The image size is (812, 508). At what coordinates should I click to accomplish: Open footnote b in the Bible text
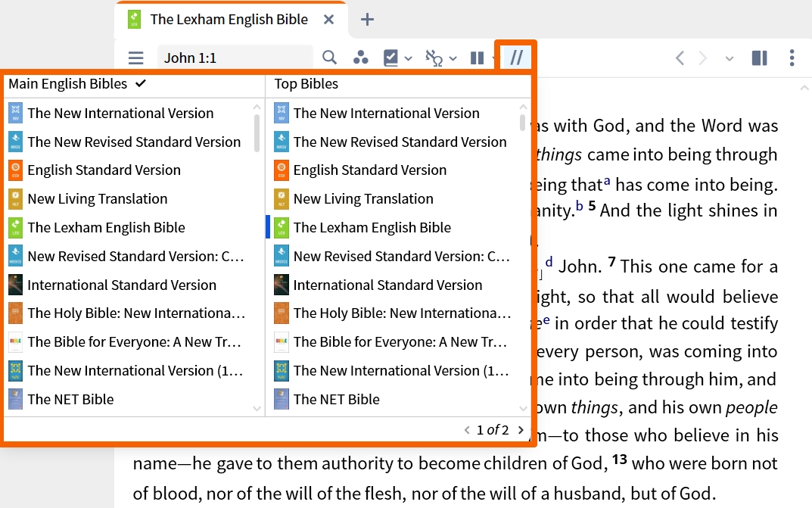click(580, 206)
